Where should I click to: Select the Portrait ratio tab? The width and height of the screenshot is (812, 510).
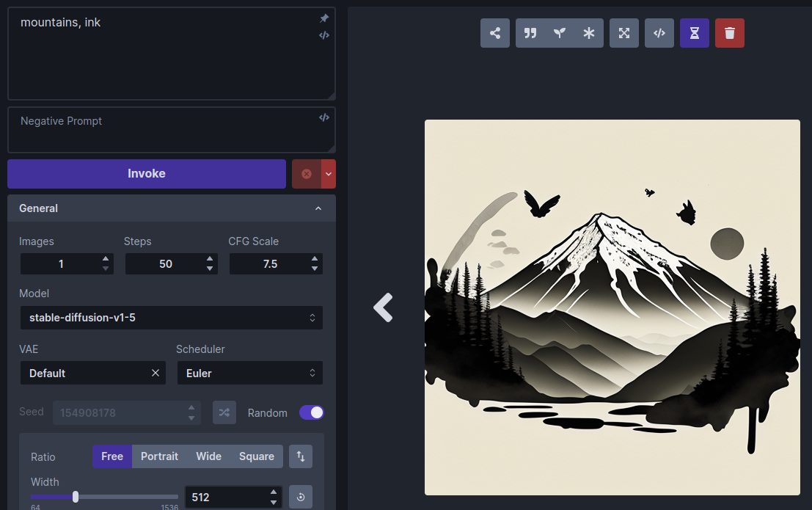(x=159, y=456)
